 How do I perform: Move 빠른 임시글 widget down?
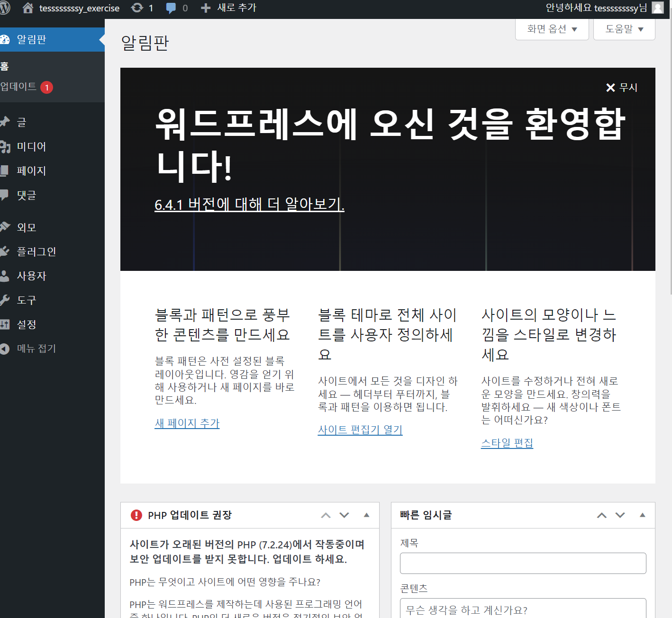pyautogui.click(x=620, y=515)
